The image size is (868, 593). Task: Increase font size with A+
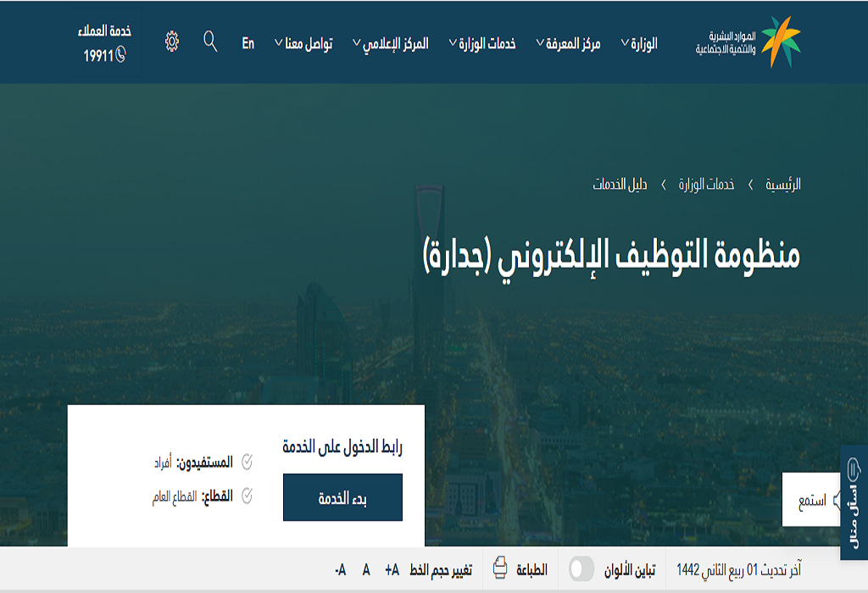point(392,569)
